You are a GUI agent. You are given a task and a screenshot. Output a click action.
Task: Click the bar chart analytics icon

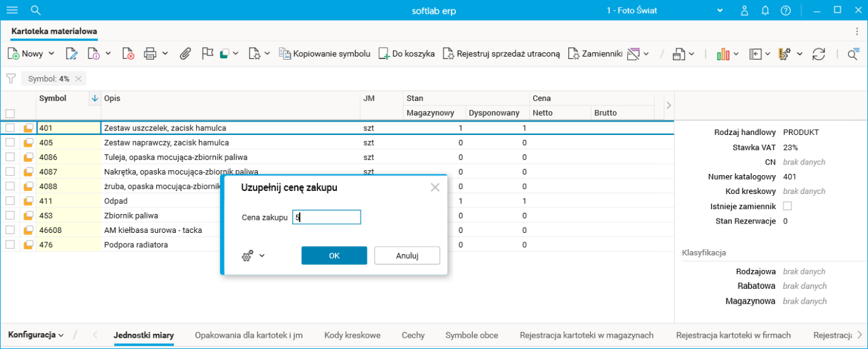tap(724, 54)
